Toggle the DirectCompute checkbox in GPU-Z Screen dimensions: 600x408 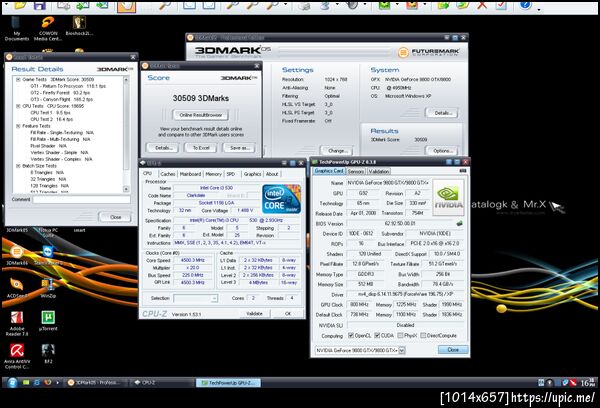[423, 335]
